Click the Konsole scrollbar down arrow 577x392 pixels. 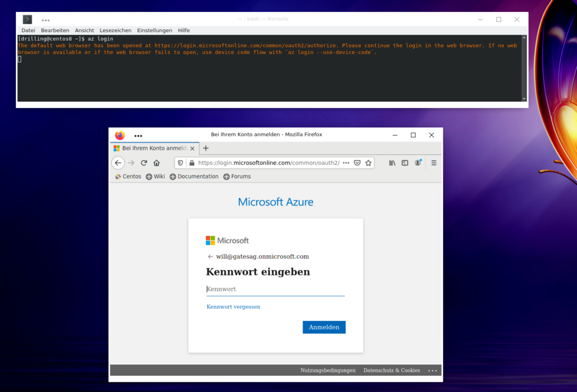click(x=524, y=99)
